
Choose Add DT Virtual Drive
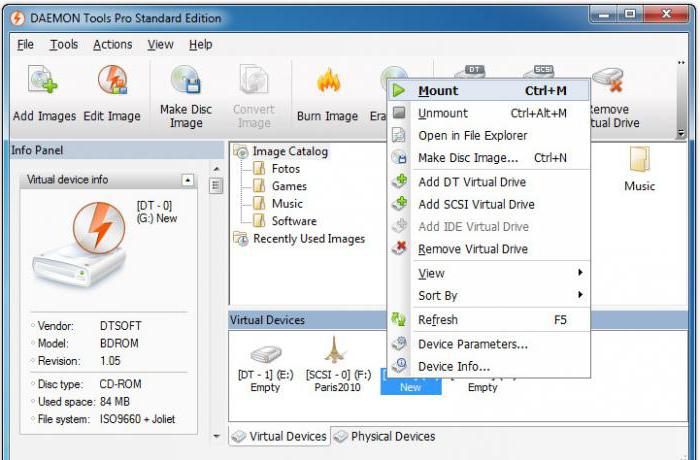[489, 182]
